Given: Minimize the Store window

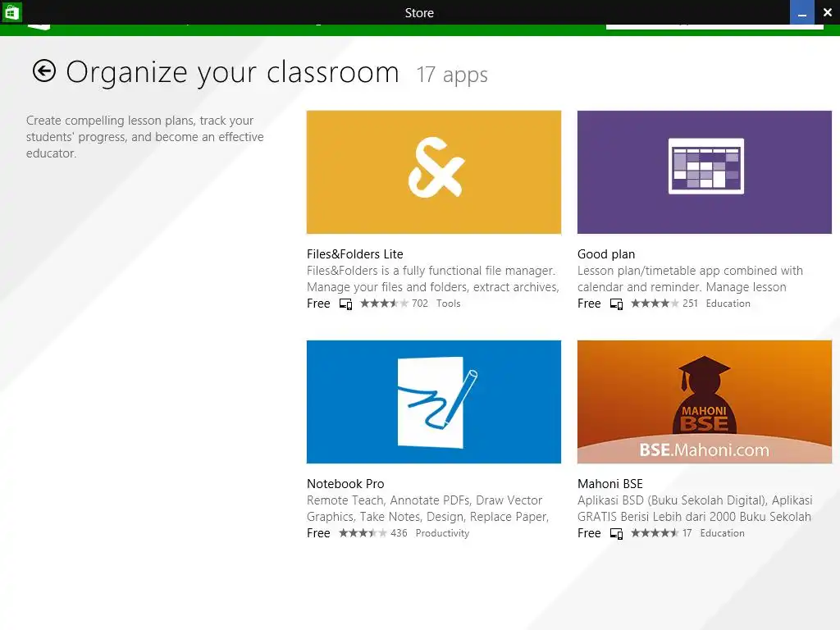Looking at the screenshot, I should (x=802, y=12).
